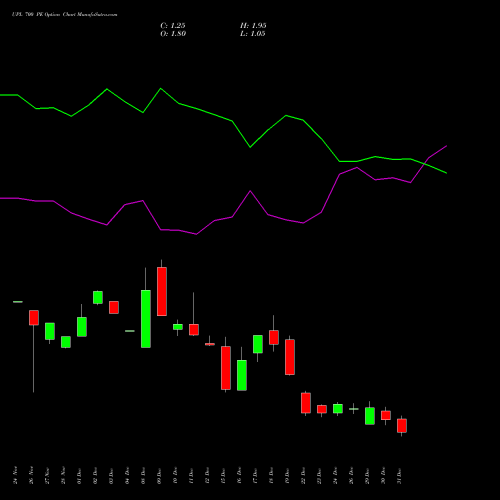Select the 12 Dec date label
This screenshot has width=500, height=500.
coord(207,476)
